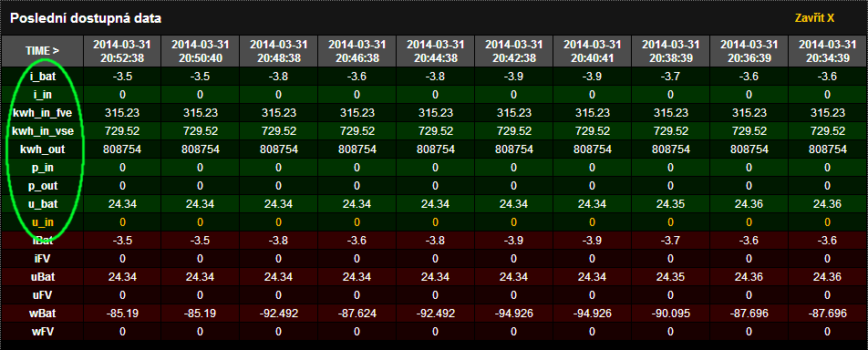
Task: Select the i_bat row label
Action: click(x=43, y=77)
